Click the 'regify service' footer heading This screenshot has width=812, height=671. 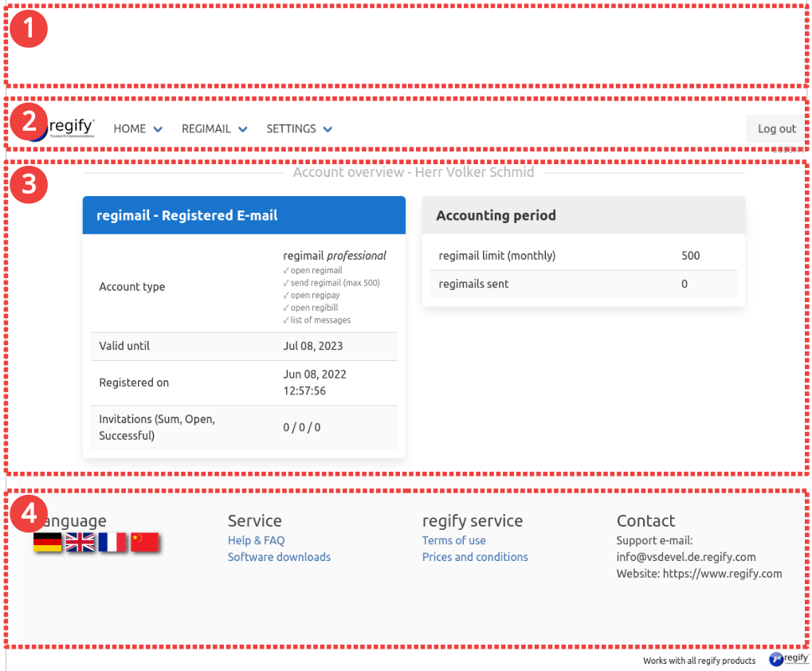pos(473,520)
